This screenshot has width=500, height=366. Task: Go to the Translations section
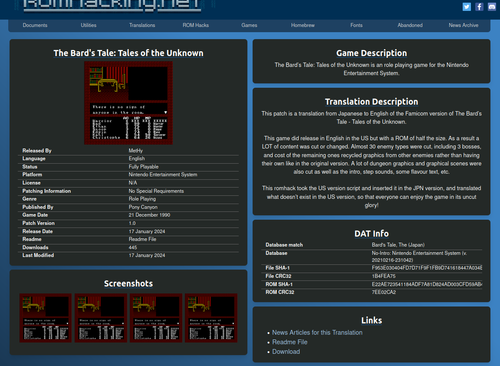point(142,25)
